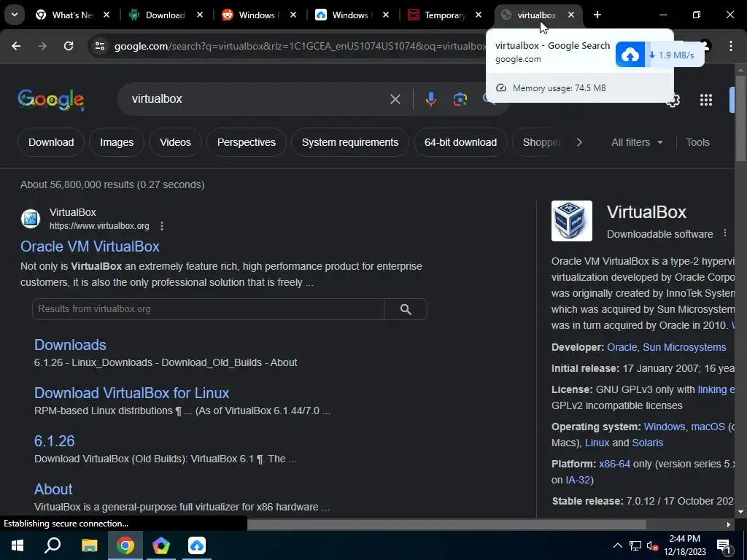Open Download VirtualBox for Linux link
Screen dimensions: 747x560
[131, 393]
